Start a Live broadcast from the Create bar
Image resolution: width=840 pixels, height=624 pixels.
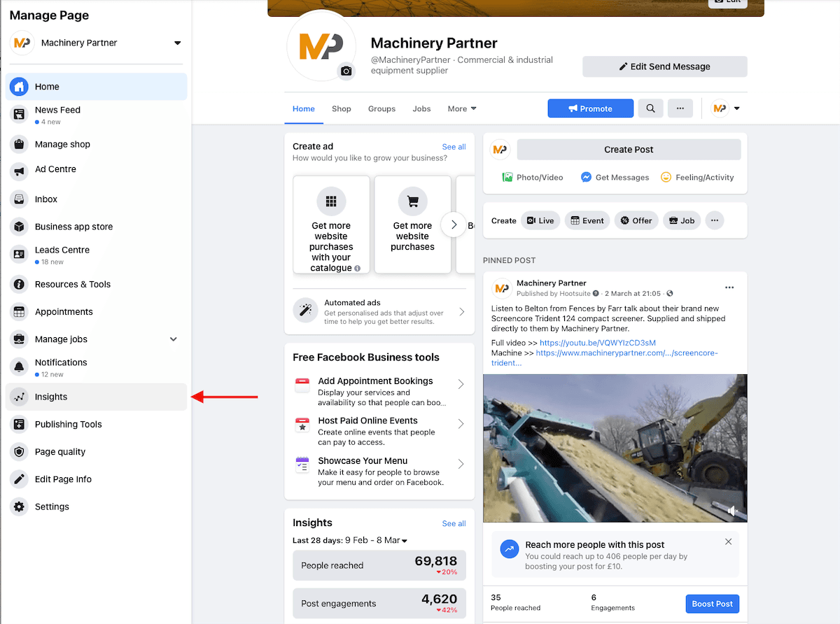point(540,220)
